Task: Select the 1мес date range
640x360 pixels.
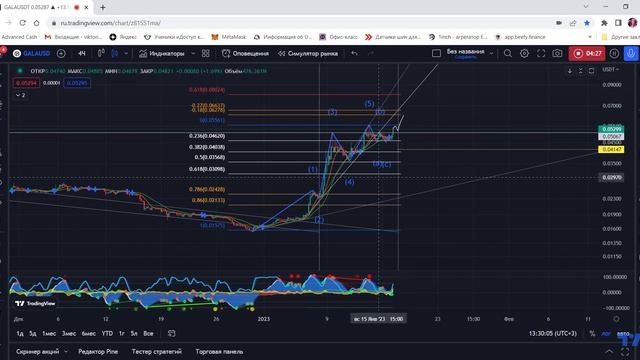Action: coord(49,333)
